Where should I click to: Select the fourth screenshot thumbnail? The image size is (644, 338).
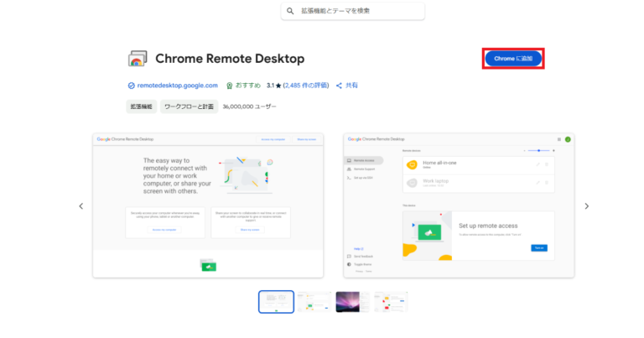pos(390,302)
